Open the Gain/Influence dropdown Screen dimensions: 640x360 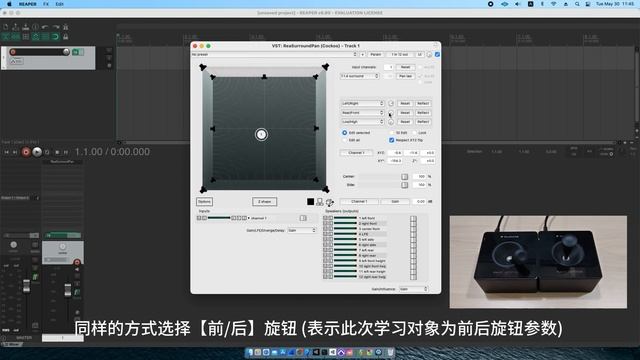tap(413, 289)
